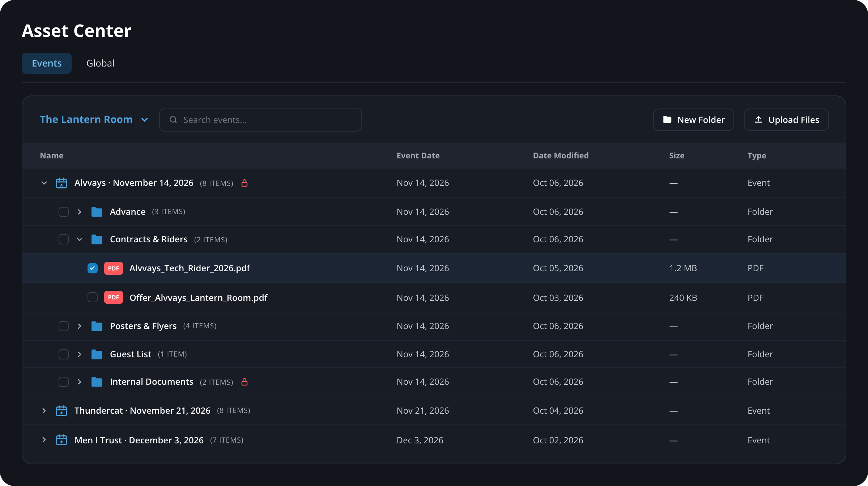Screen dimensions: 868x486
Task: Switch to the Global tab
Action: pyautogui.click(x=101, y=63)
